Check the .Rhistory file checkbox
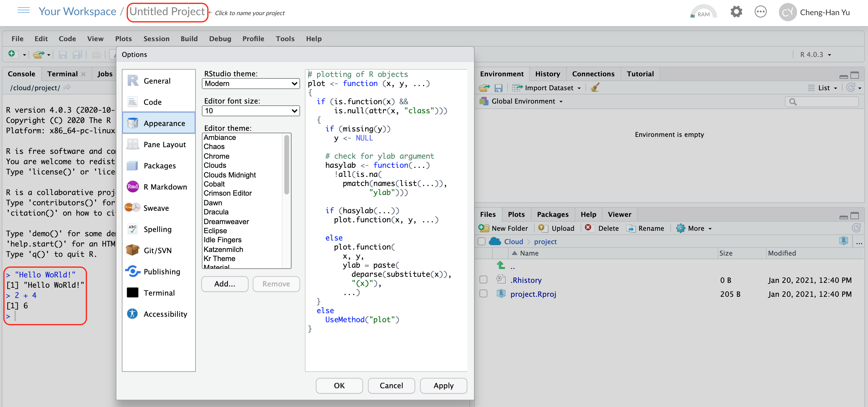Image resolution: width=868 pixels, height=407 pixels. click(483, 280)
